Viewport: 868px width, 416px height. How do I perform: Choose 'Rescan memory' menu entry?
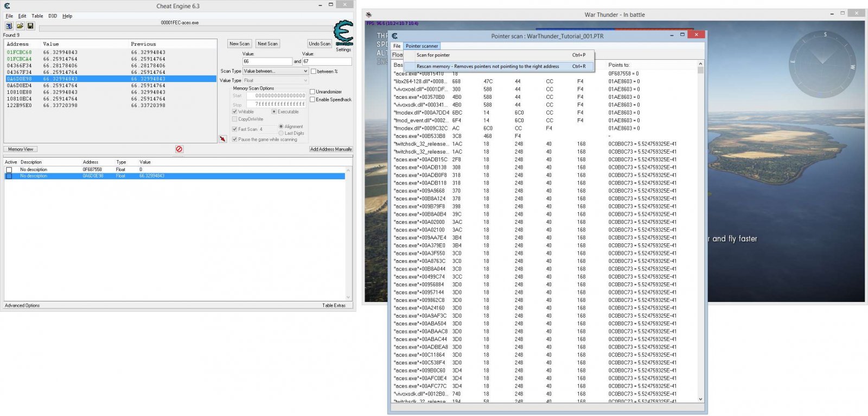(x=499, y=66)
